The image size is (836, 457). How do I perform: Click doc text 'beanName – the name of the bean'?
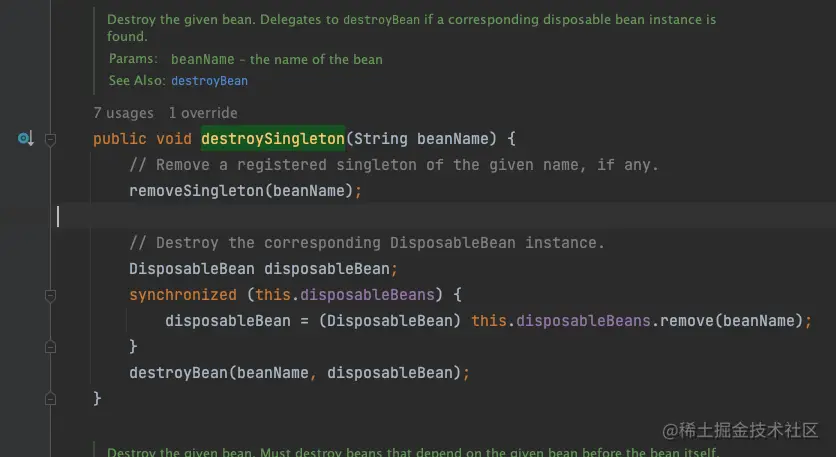(x=277, y=59)
